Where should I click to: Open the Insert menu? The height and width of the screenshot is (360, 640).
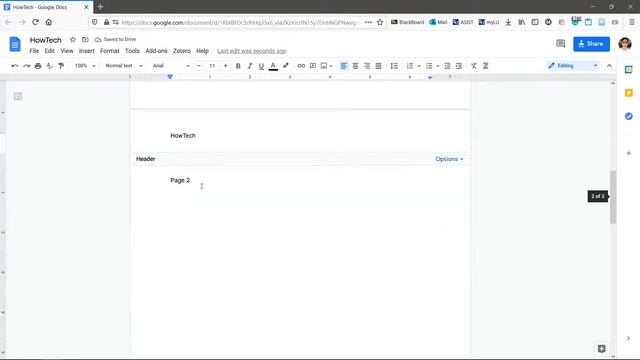click(x=87, y=51)
